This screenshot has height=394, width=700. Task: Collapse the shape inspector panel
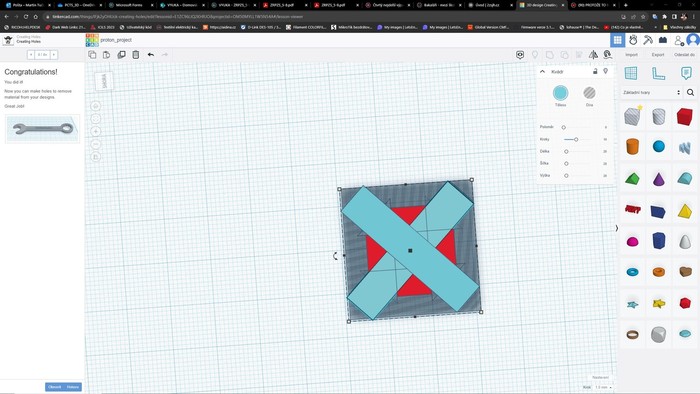[x=542, y=71]
